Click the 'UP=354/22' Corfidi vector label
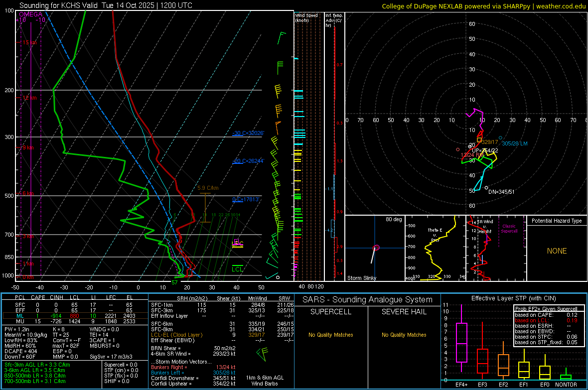The image size is (588, 390). point(485,150)
